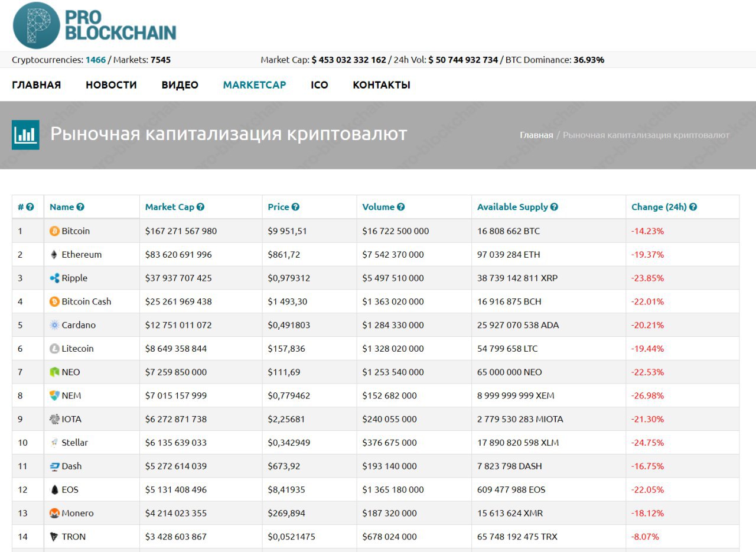Click the help icon beside Market Cap
The width and height of the screenshot is (756, 552).
coord(201,207)
